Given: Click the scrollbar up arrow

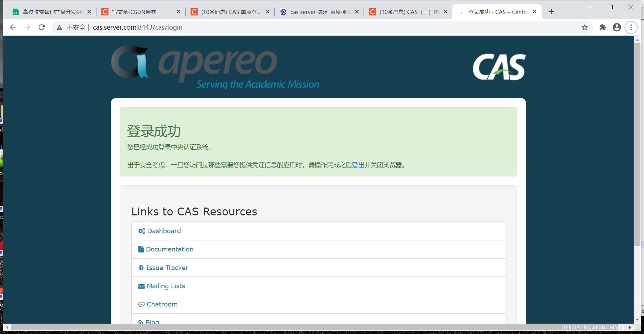Looking at the screenshot, I should point(637,40).
